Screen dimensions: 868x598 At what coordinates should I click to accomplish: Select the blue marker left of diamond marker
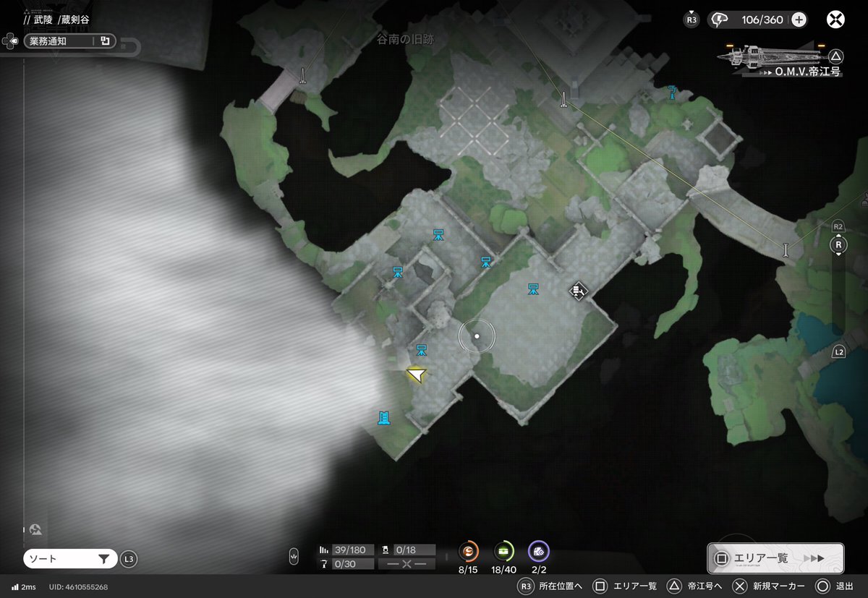pos(533,290)
